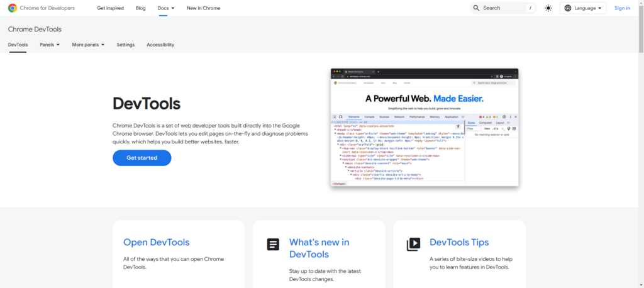
Task: Click the What's new article icon
Action: click(x=273, y=245)
